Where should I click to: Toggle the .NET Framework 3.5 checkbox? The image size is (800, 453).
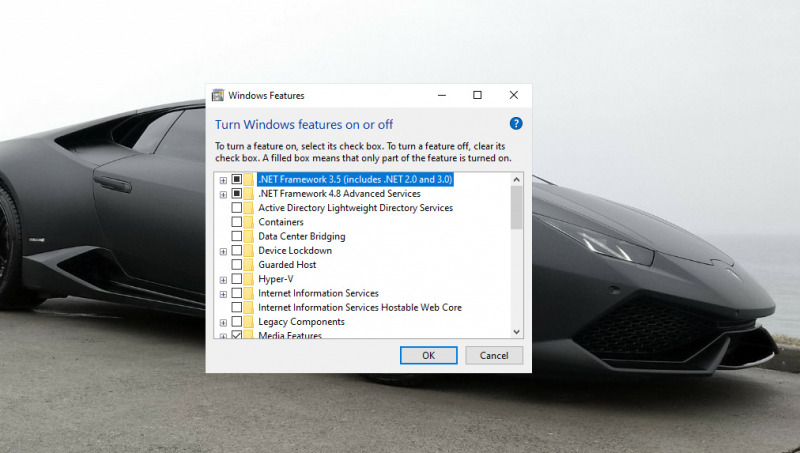(x=236, y=179)
